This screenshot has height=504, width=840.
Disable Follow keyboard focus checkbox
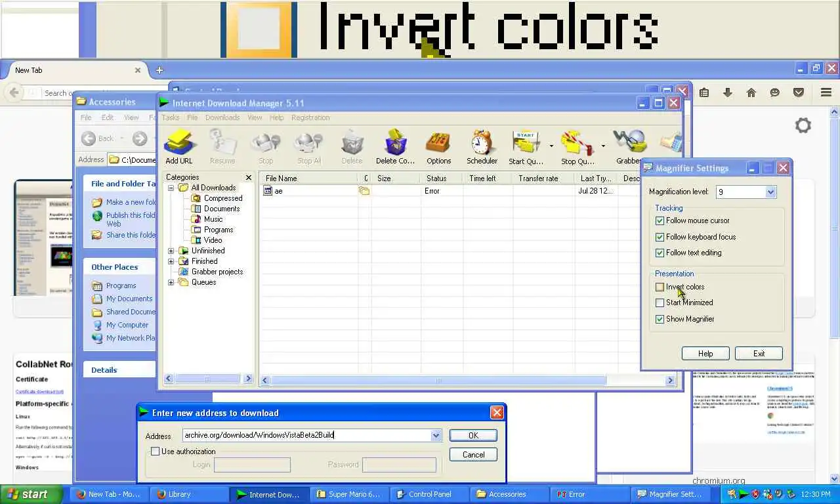pos(660,237)
